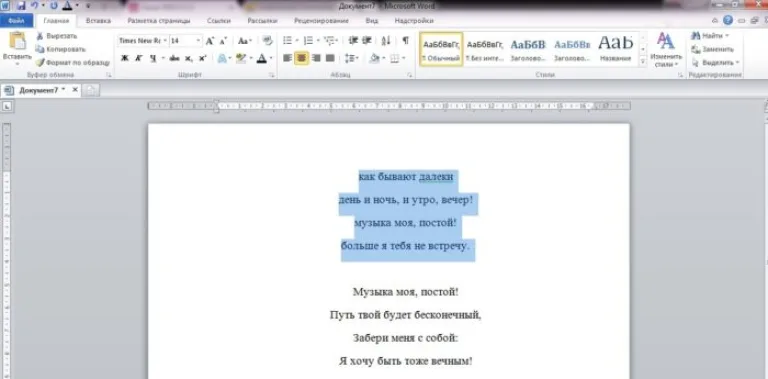Apply paragraph shading with the paint bucket

(375, 58)
